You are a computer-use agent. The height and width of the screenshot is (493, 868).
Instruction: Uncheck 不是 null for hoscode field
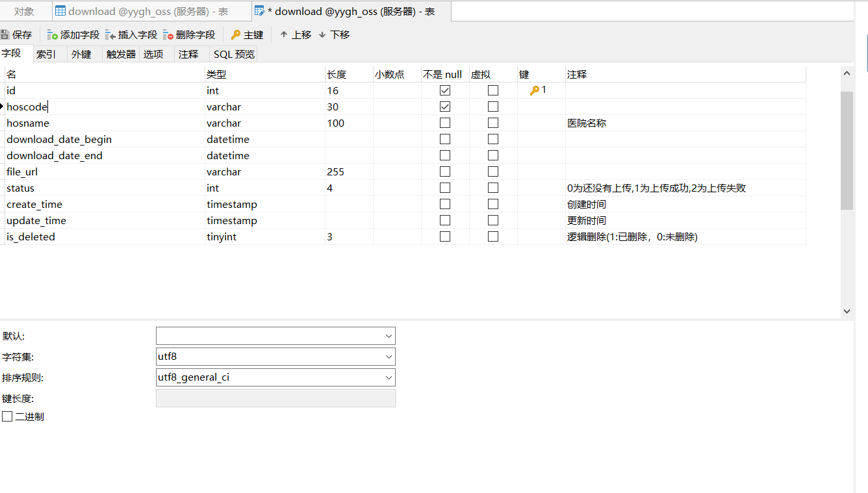pos(445,107)
